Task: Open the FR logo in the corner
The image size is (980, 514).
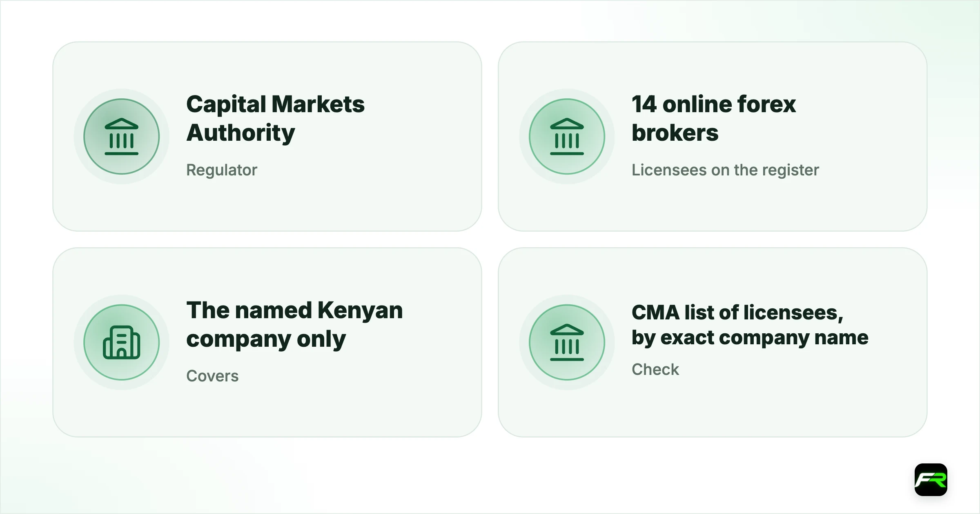Action: pyautogui.click(x=931, y=480)
